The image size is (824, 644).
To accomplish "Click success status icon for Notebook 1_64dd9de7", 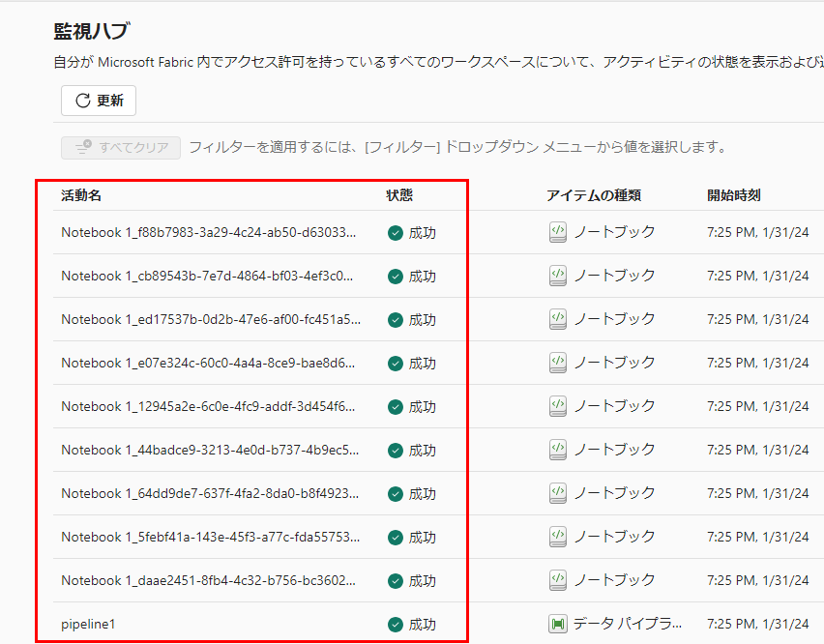I will (396, 494).
